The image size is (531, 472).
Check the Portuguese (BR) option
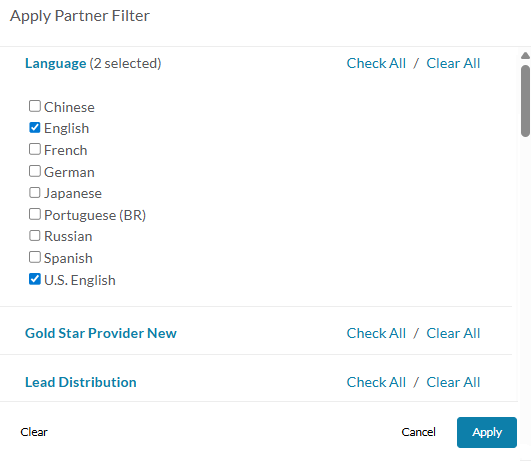[x=35, y=214]
